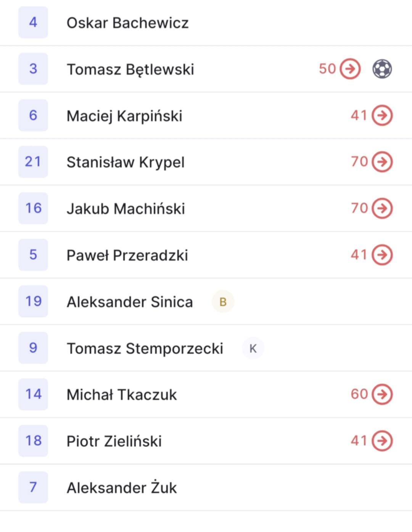
Task: Open player Oskar Bachewicz
Action: tap(206, 23)
